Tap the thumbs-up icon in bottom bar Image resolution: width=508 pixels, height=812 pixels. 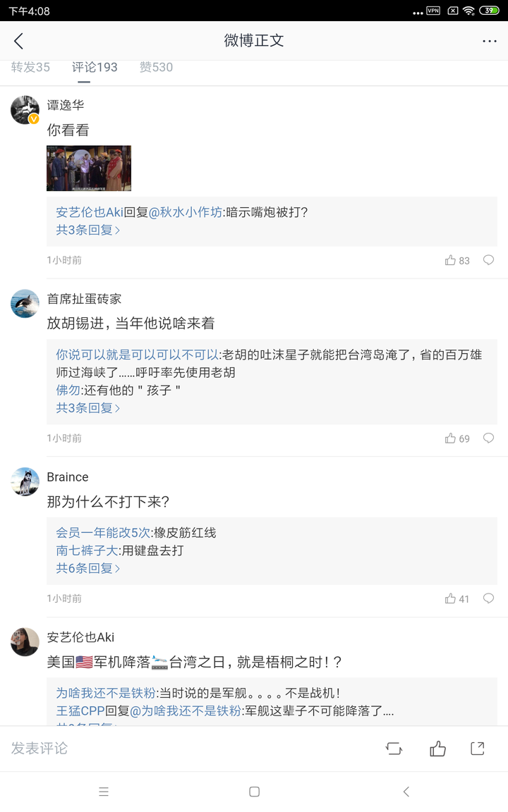tap(437, 749)
